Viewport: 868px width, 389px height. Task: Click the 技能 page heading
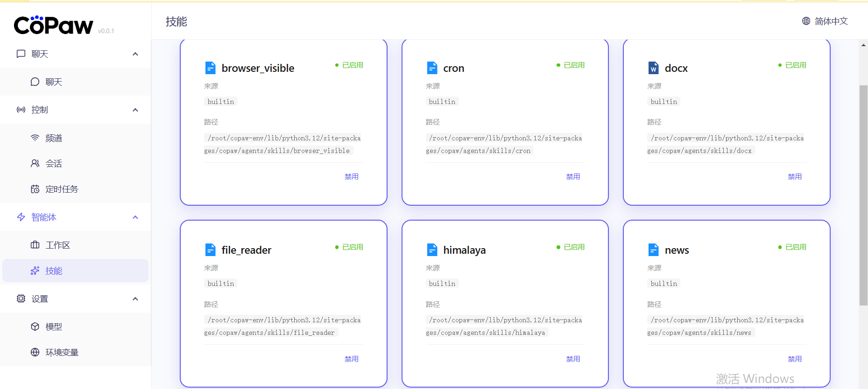point(176,21)
